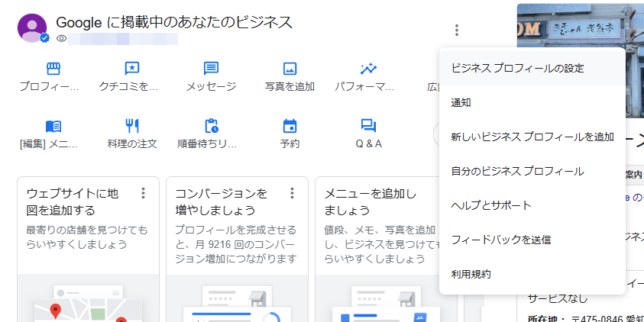
Task: Click the 写真を追加 photo icon
Action: click(290, 69)
